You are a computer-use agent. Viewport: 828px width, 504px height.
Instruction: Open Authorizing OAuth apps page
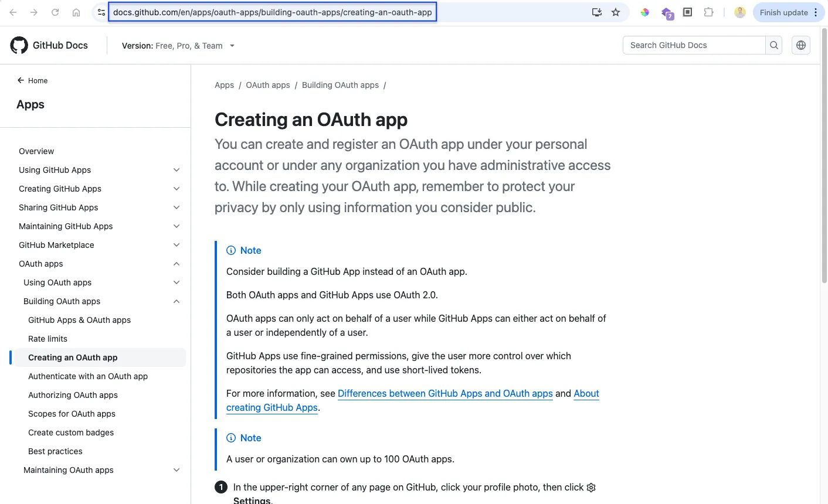tap(73, 395)
